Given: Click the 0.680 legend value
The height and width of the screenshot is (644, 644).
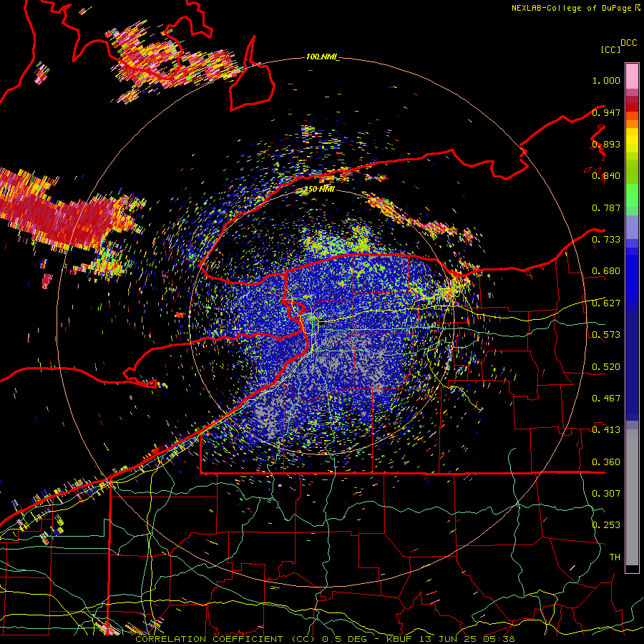Looking at the screenshot, I should pyautogui.click(x=606, y=271).
